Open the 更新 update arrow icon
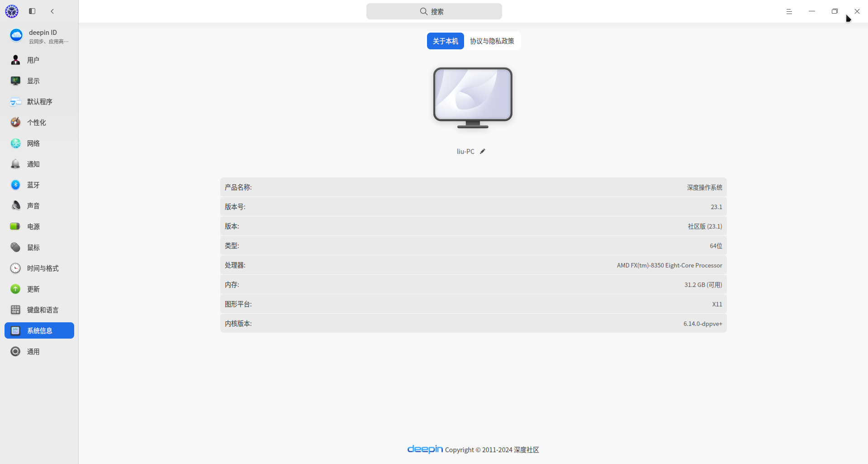This screenshot has width=868, height=464. [x=15, y=289]
